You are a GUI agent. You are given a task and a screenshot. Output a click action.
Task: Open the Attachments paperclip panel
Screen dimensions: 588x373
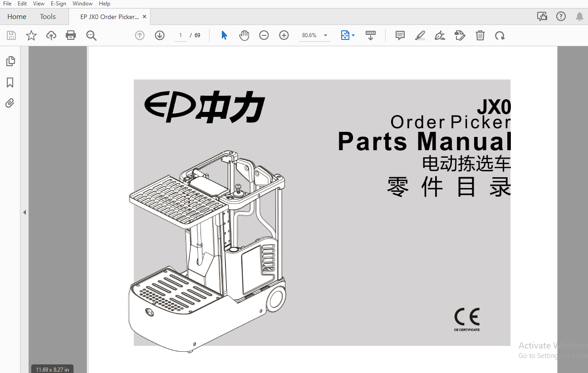tap(10, 103)
